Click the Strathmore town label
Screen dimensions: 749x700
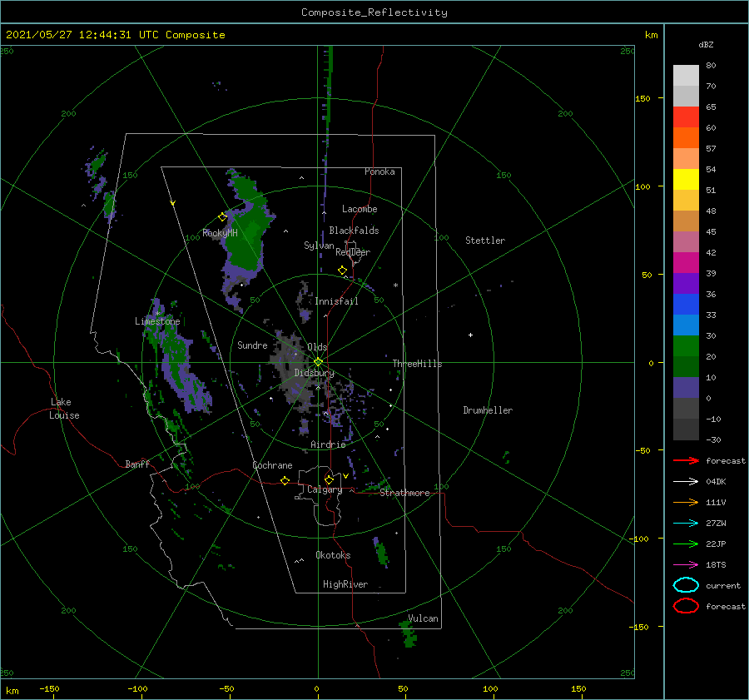pos(404,493)
